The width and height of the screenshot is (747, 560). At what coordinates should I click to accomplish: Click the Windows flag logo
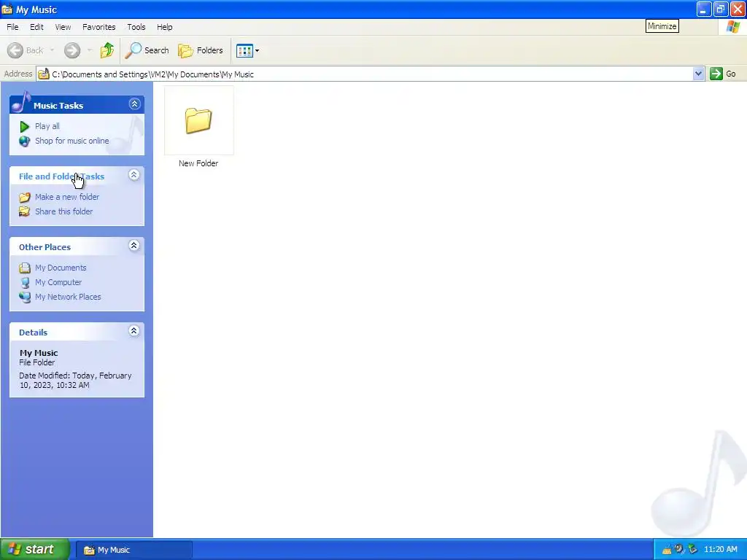tap(732, 27)
